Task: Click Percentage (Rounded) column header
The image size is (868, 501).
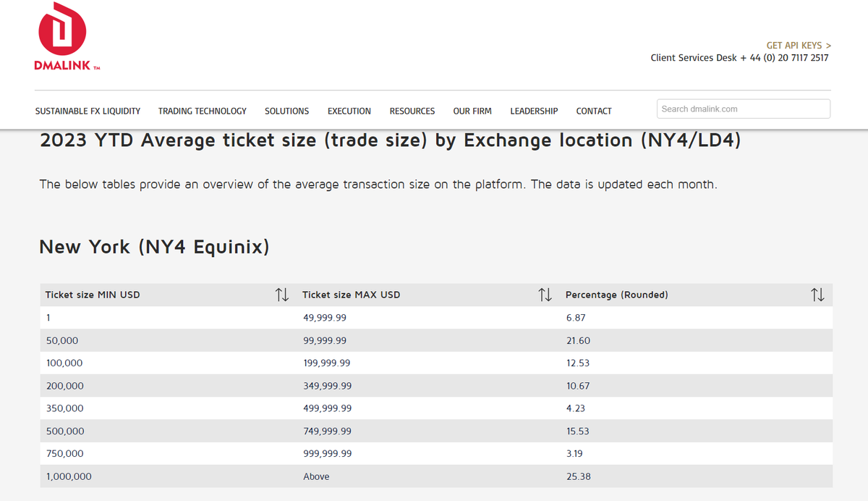Action: tap(697, 295)
